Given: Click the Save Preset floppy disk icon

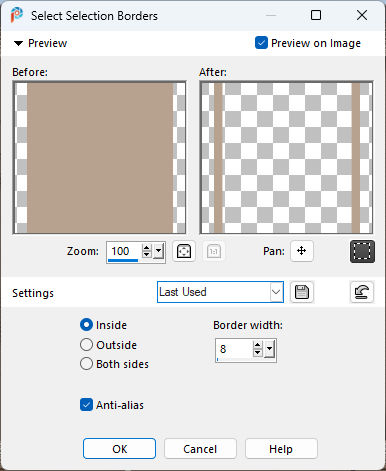Looking at the screenshot, I should 302,292.
